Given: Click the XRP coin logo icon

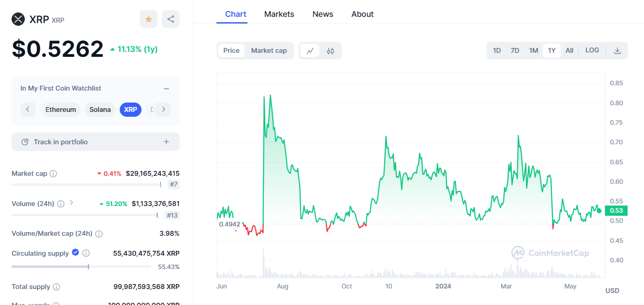Looking at the screenshot, I should pyautogui.click(x=18, y=19).
